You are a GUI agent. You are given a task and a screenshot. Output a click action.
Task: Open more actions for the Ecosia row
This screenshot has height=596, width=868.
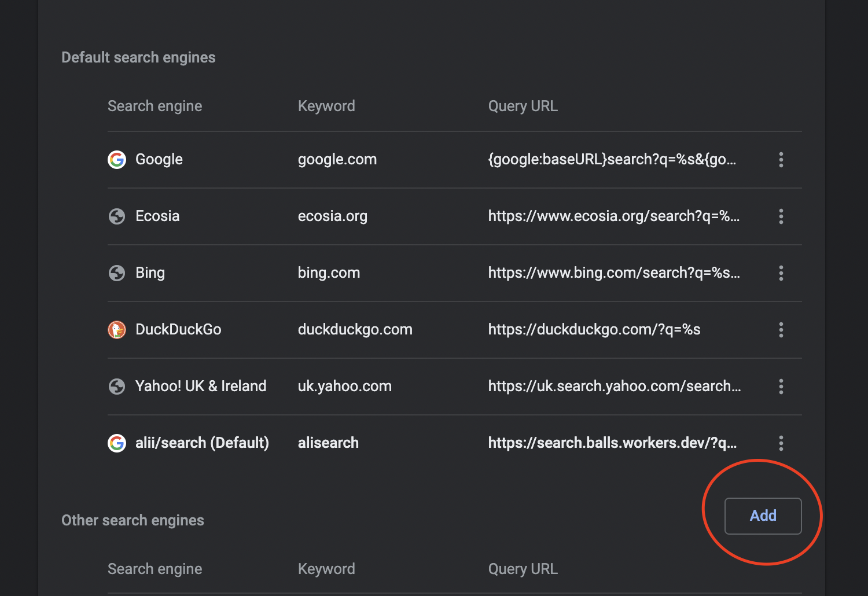(x=781, y=216)
